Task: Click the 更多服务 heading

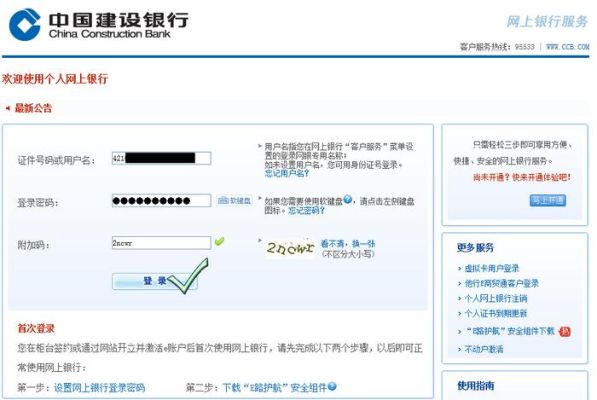Action: point(475,248)
